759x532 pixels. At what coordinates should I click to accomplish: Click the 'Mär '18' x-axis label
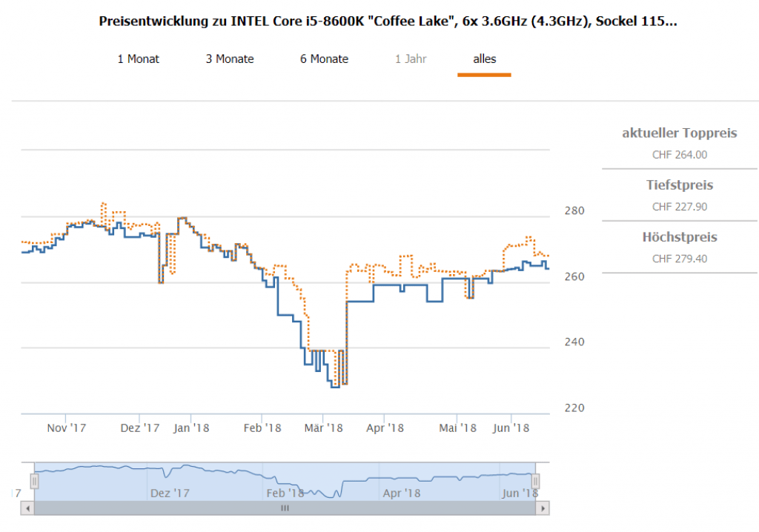tap(323, 428)
